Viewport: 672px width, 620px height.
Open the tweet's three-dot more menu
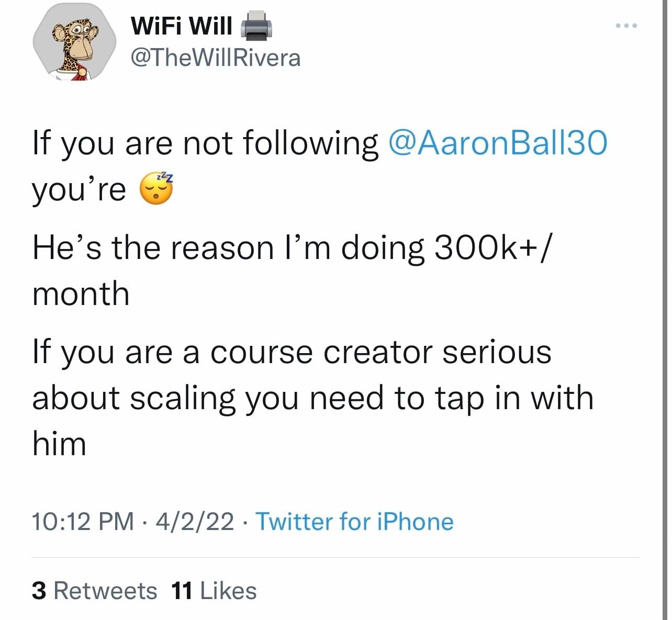pos(626,26)
